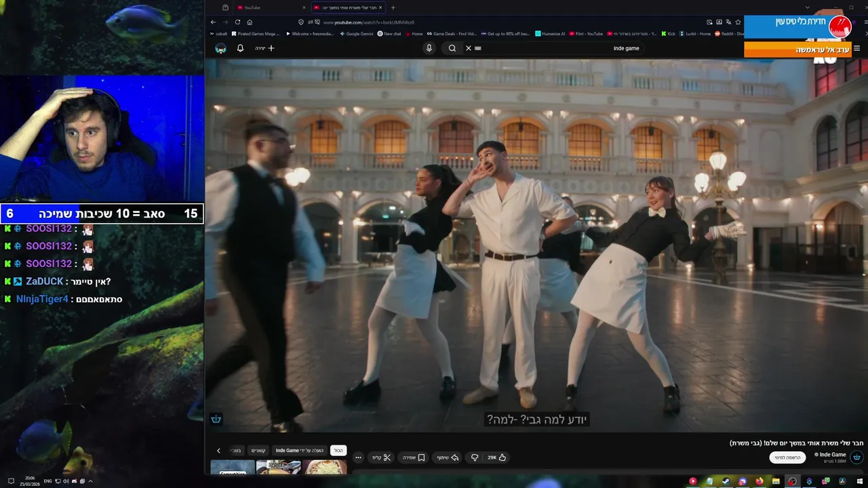Viewport: 868px width, 488px height.
Task: Click the translate icon in the address bar
Action: coord(728,22)
